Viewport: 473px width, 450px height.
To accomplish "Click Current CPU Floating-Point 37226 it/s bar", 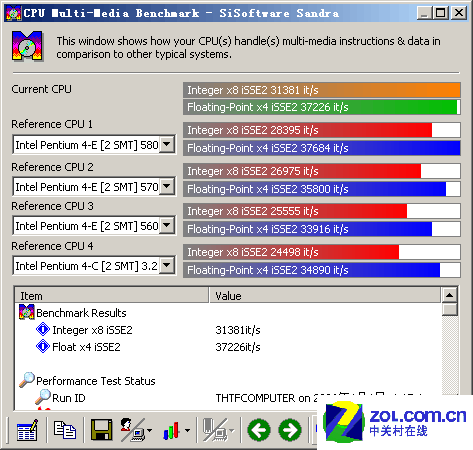I will [x=322, y=107].
